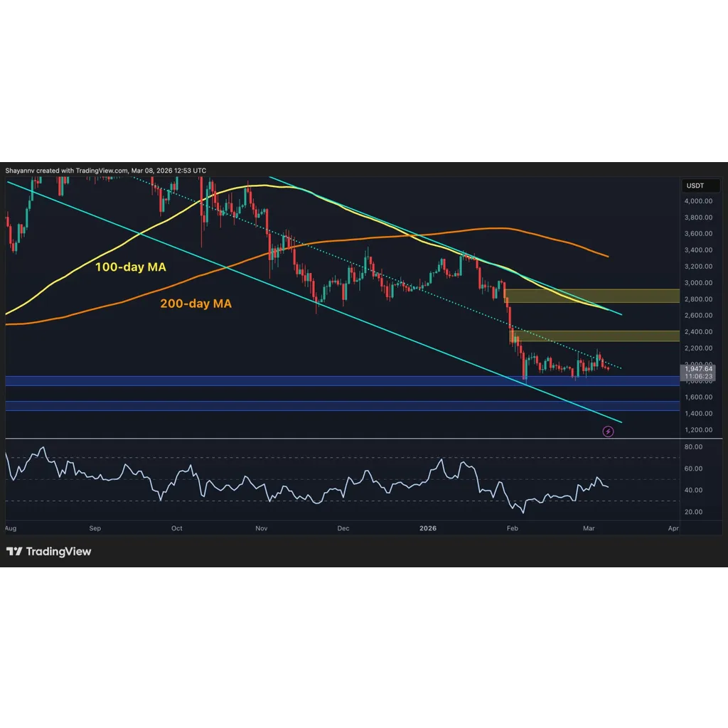Image resolution: width=728 pixels, height=728 pixels.
Task: Click the Sep label on time axis
Action: click(x=95, y=528)
